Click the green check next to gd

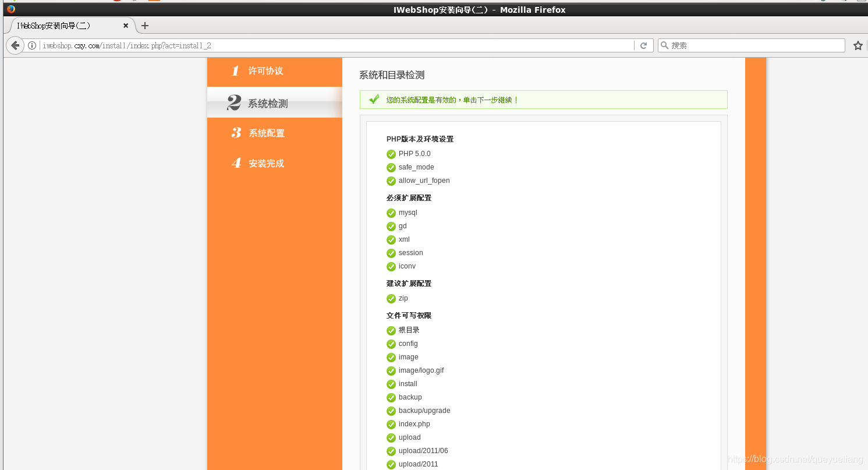click(x=391, y=227)
